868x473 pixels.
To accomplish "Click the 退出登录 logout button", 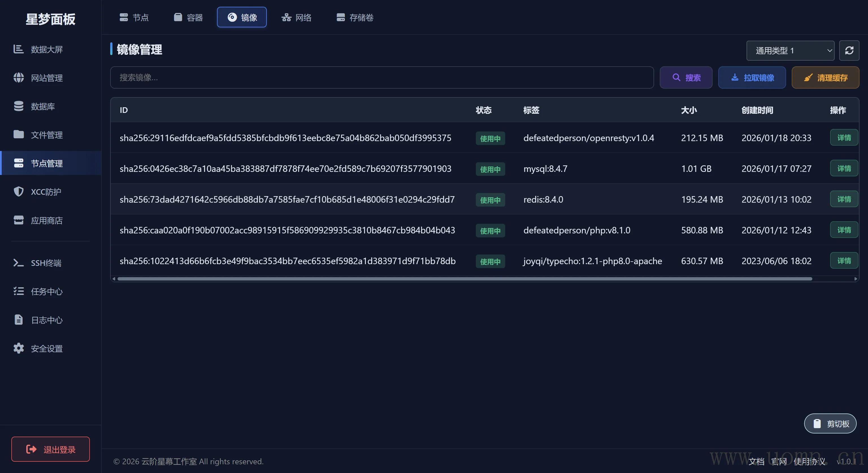I will pos(51,449).
